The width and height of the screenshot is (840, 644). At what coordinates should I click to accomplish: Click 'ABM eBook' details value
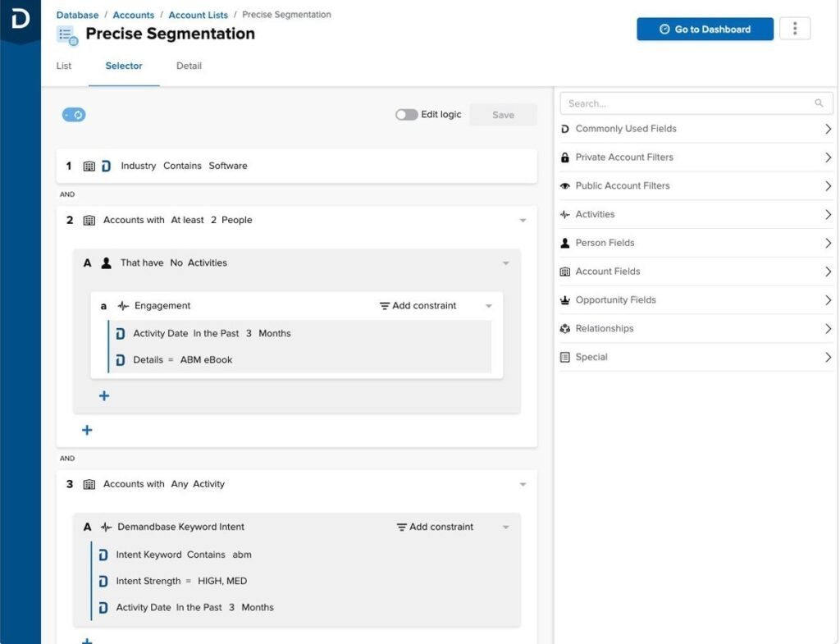(x=206, y=360)
